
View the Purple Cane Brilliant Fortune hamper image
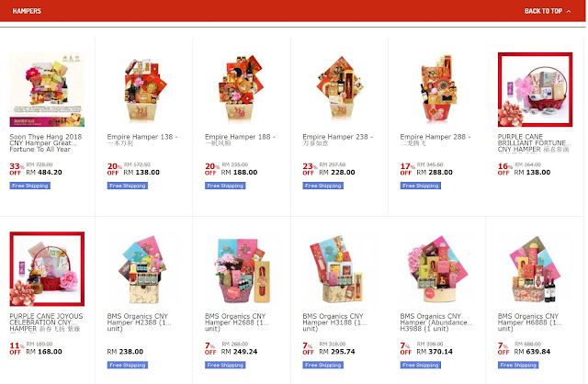pos(535,89)
